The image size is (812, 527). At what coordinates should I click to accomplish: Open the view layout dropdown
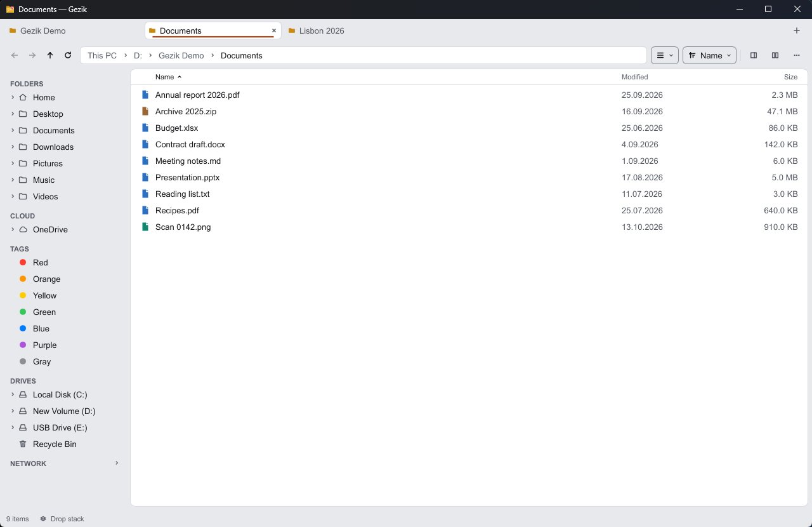665,55
